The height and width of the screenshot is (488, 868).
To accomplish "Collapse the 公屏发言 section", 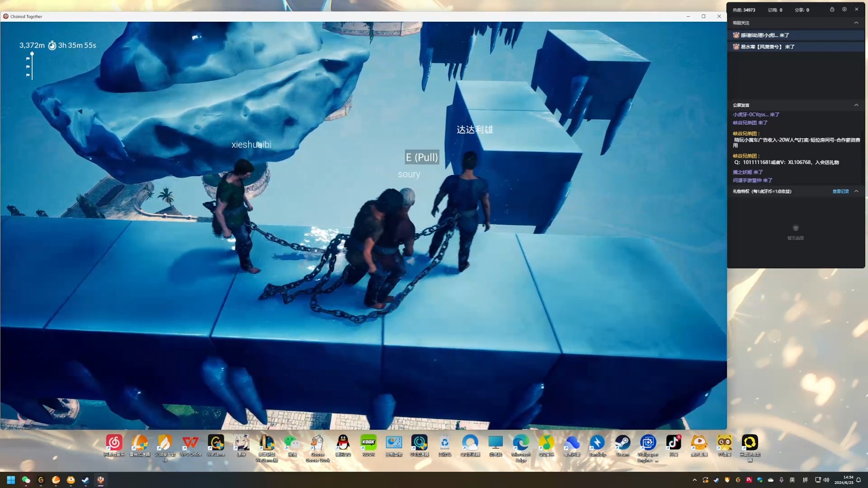I will (856, 105).
